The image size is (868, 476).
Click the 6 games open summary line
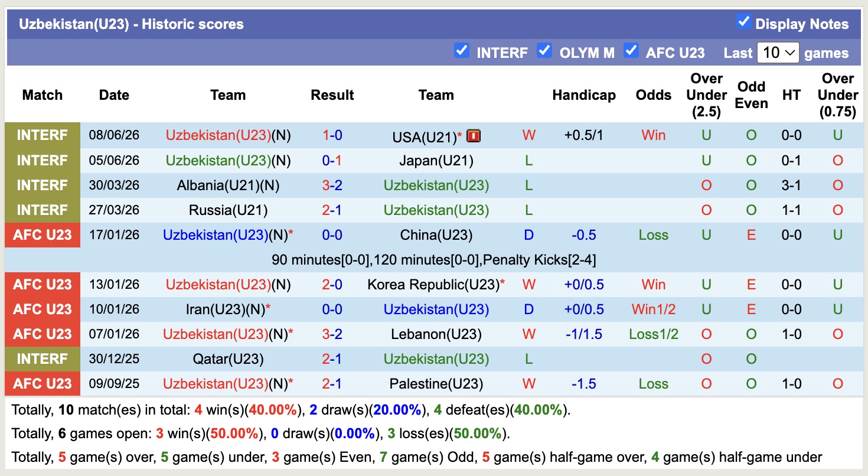(x=260, y=433)
